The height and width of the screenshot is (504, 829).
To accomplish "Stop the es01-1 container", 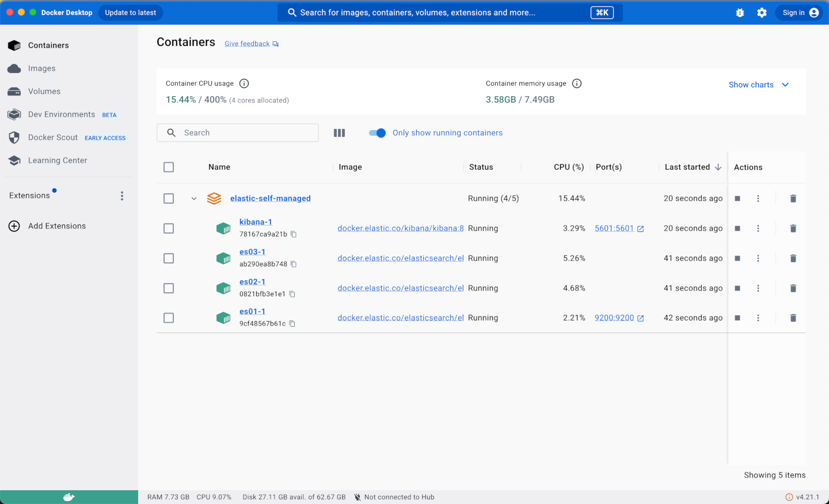I will (x=737, y=318).
